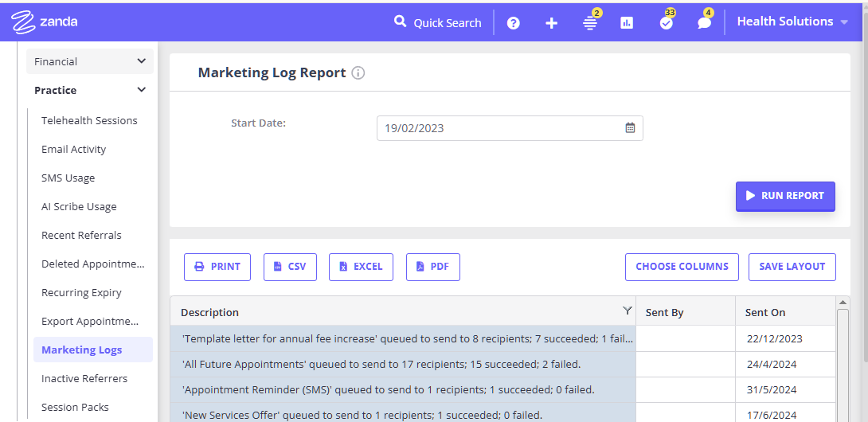The width and height of the screenshot is (868, 422).
Task: Click the plus add-new icon
Action: (x=551, y=23)
